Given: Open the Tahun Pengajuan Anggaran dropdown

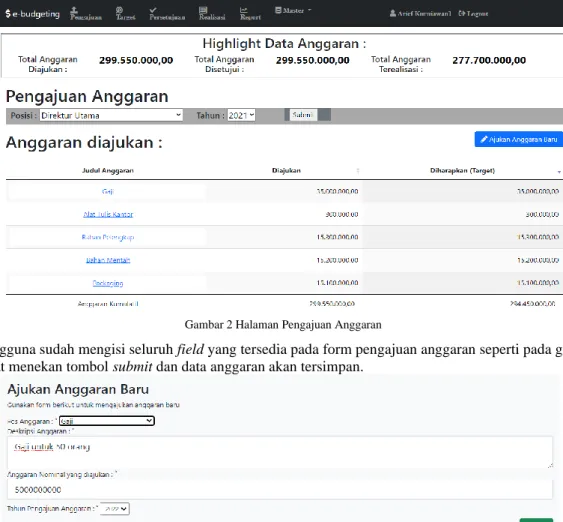Looking at the screenshot, I should (115, 509).
